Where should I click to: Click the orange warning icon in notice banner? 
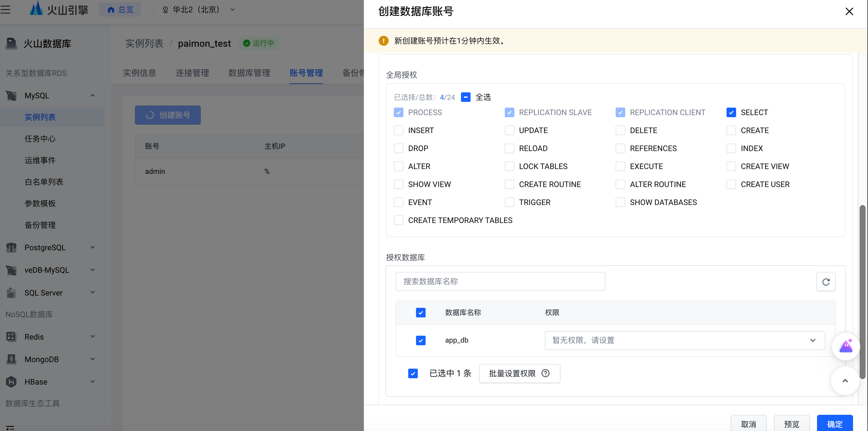(x=383, y=41)
